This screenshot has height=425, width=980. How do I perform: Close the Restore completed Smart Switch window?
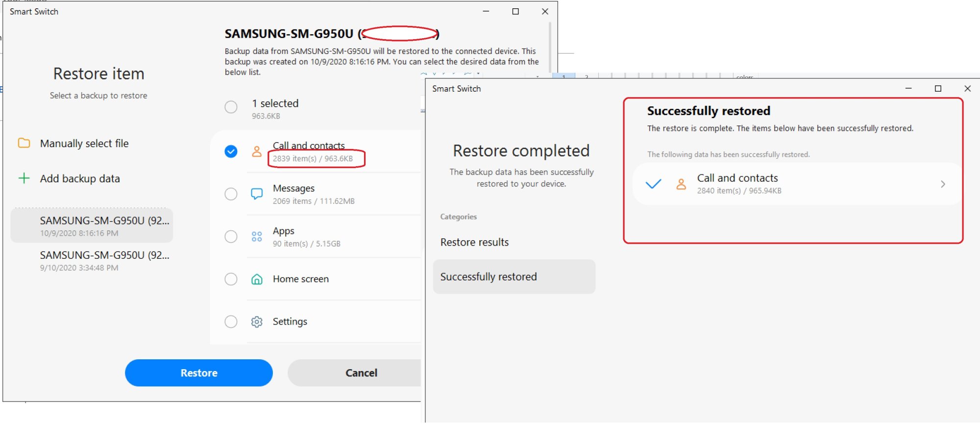(x=967, y=89)
